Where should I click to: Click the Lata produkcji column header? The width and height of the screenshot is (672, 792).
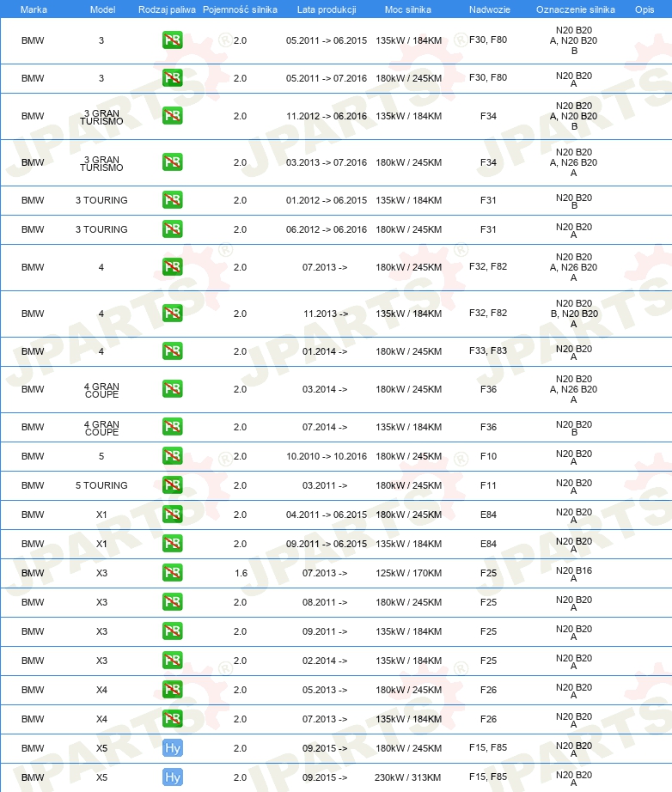(x=327, y=9)
